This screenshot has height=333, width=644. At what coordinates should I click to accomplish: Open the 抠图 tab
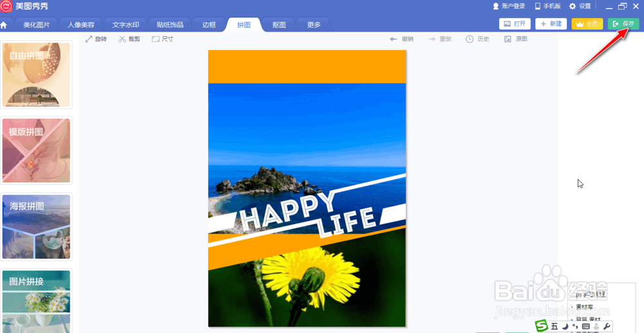pos(279,24)
